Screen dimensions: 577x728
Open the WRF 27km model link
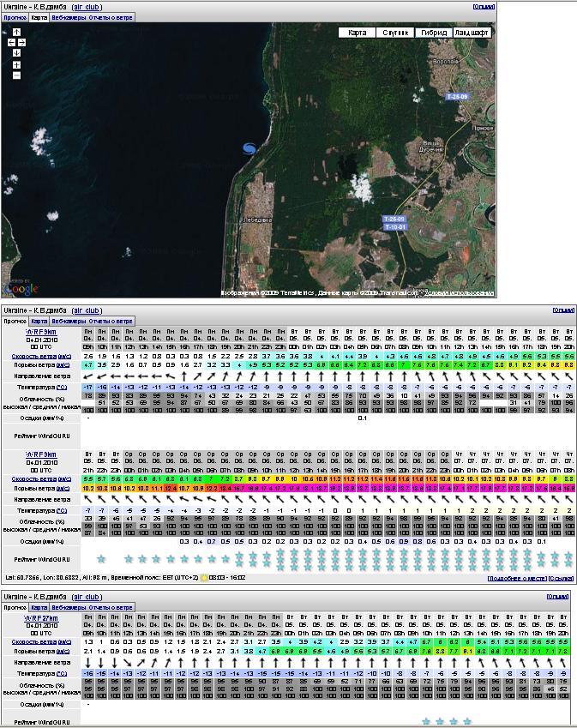[x=42, y=617]
